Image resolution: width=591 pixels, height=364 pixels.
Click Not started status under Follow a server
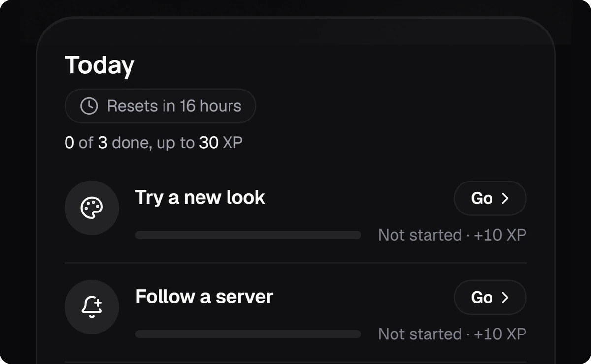click(x=420, y=334)
